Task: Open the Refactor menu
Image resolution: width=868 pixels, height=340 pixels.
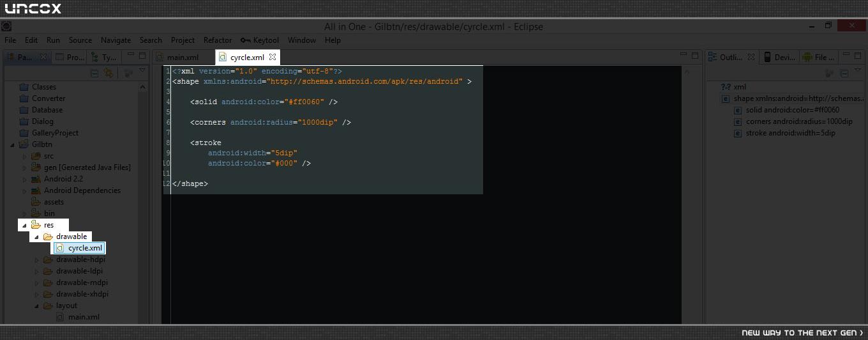Action: pyautogui.click(x=218, y=40)
